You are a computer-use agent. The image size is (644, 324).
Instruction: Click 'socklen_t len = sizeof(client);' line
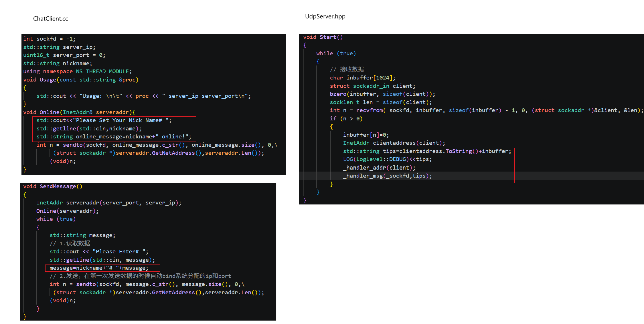click(x=381, y=102)
